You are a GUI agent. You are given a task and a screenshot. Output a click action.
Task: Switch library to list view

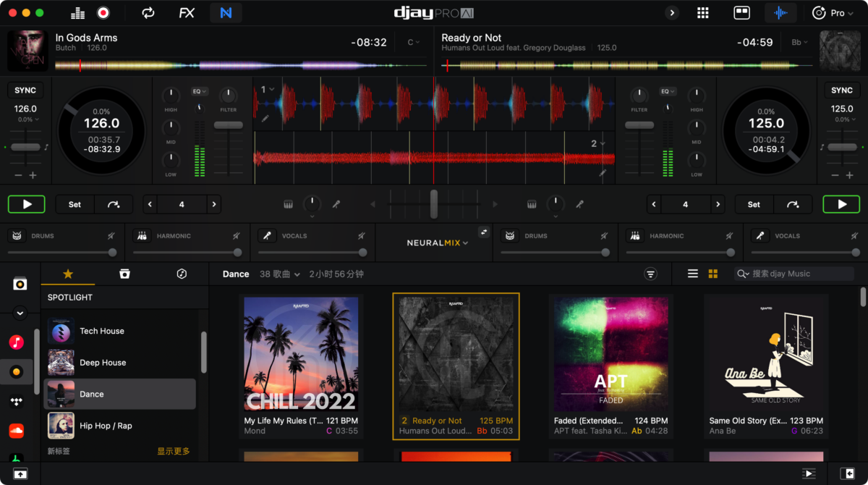(x=693, y=274)
